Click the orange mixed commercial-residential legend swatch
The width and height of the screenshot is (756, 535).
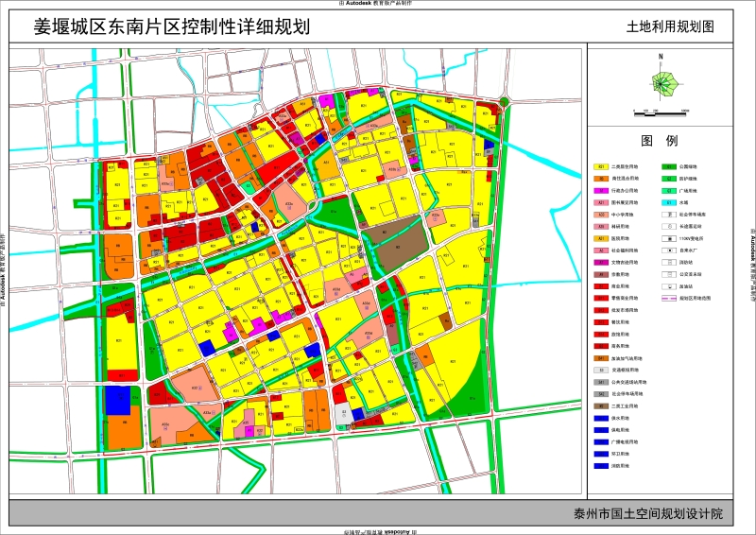601,179
